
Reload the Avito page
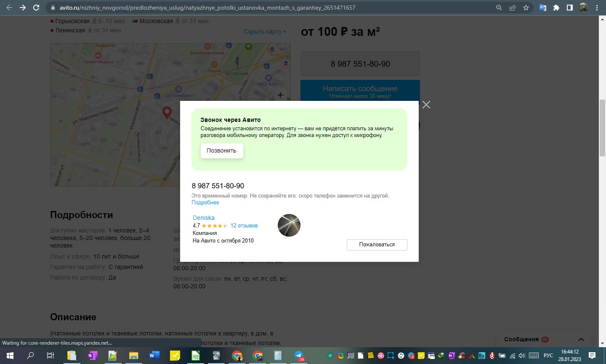coord(36,8)
